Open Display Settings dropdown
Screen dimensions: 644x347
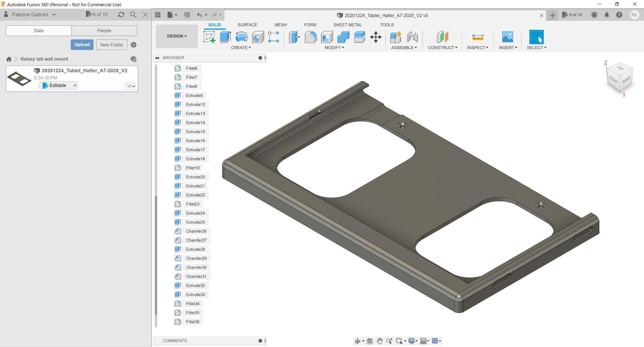click(413, 341)
